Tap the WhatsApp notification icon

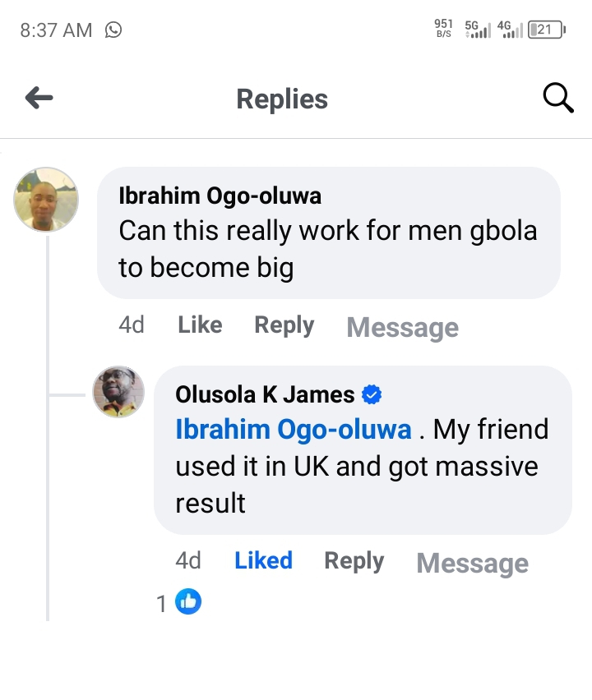pos(113,30)
